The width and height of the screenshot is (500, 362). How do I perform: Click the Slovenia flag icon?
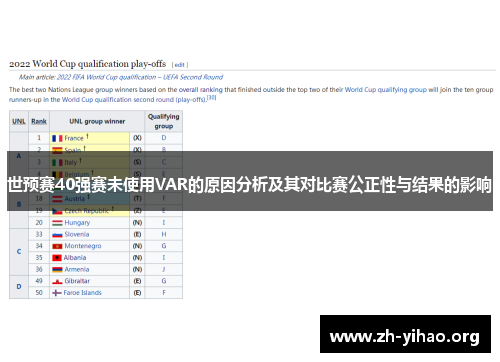click(x=57, y=234)
